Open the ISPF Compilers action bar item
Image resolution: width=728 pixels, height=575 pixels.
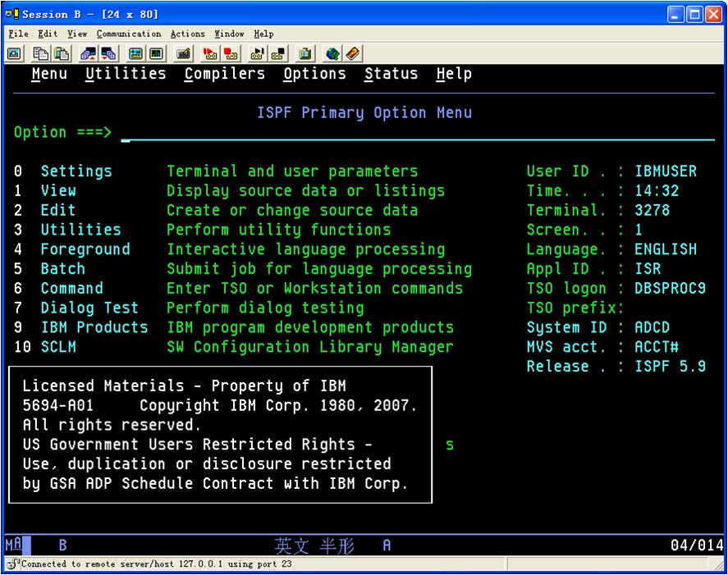point(225,74)
